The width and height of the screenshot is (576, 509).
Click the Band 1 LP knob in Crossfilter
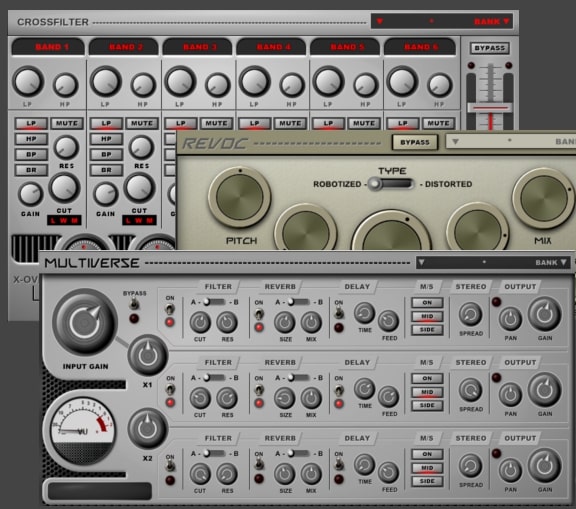(x=28, y=81)
